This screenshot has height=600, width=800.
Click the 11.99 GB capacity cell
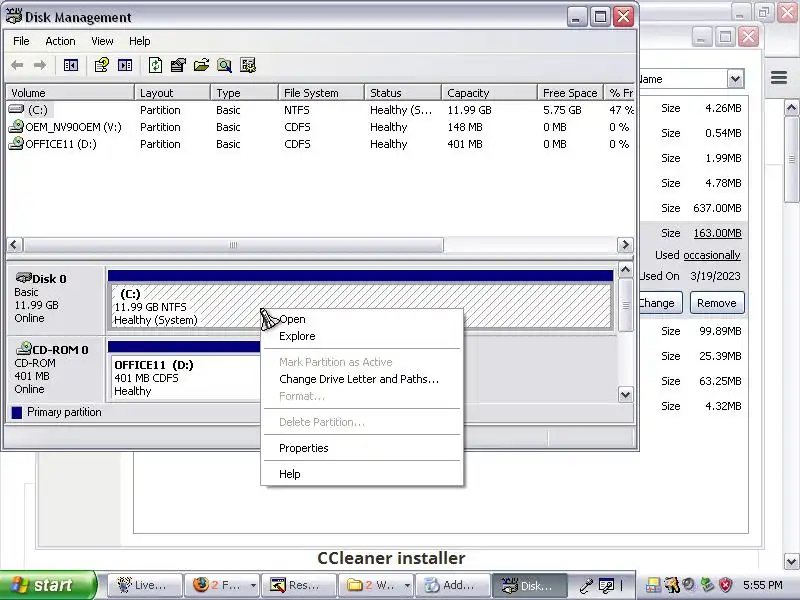click(469, 110)
